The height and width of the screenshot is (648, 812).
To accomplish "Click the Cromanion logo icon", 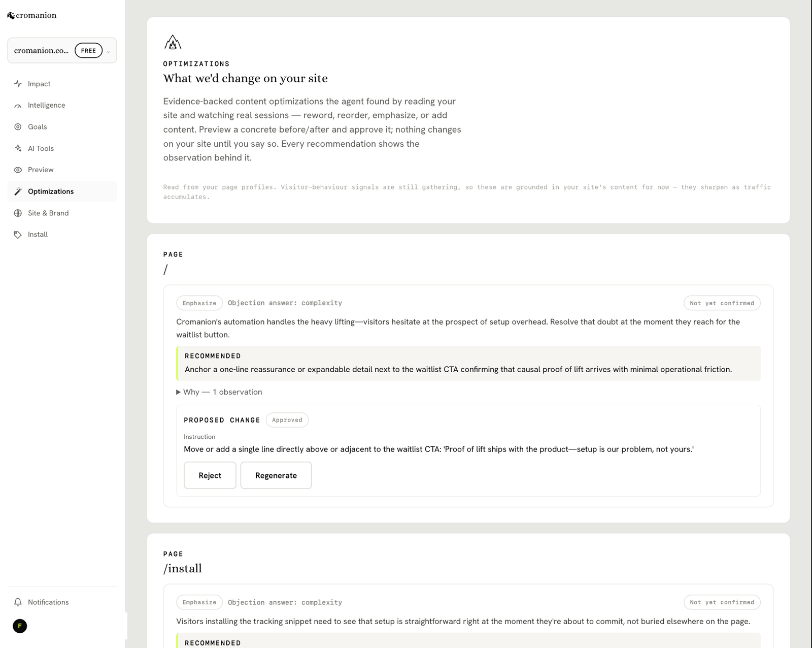I will [x=11, y=16].
